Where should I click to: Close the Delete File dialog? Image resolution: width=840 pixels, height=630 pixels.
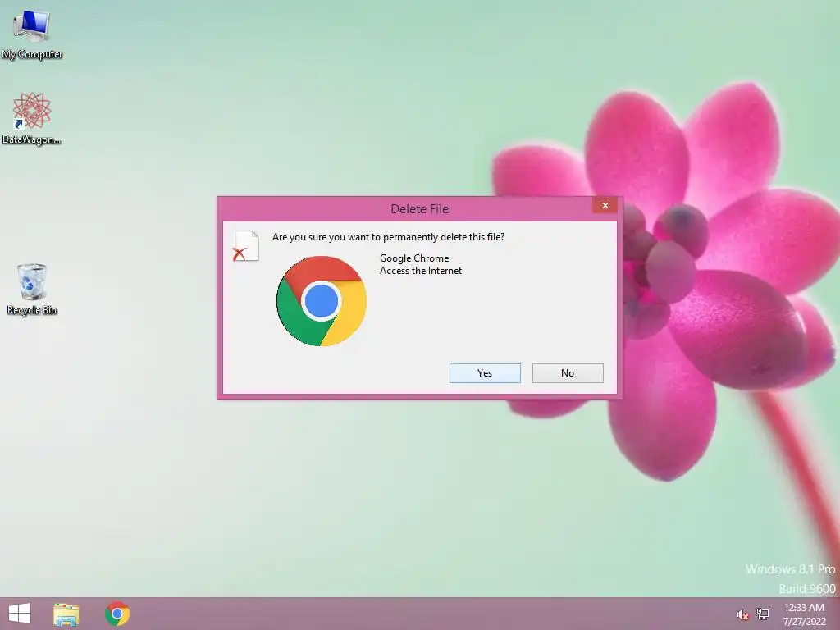(605, 206)
